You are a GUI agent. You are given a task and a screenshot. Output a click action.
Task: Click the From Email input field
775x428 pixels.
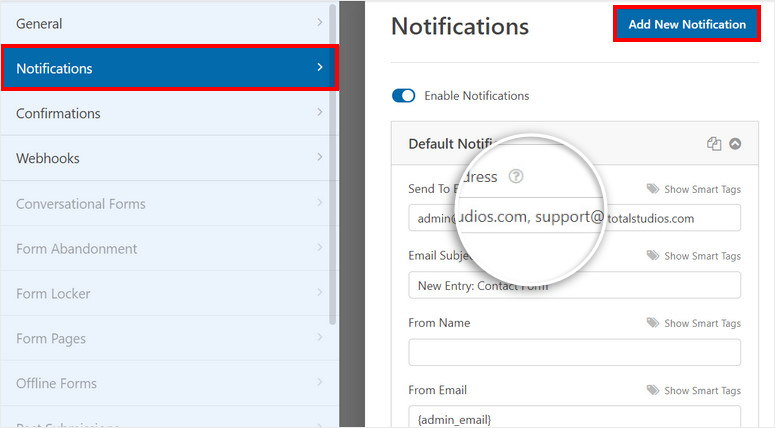[574, 418]
